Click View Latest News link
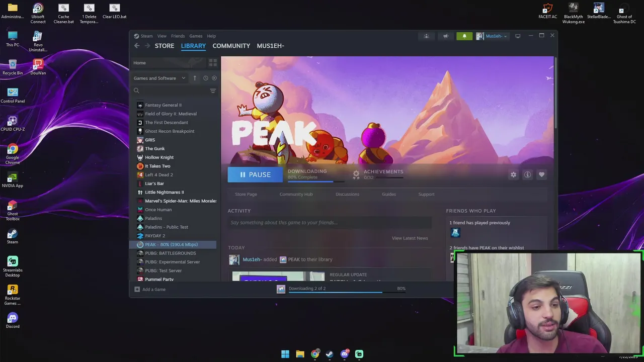644x362 pixels. [x=410, y=238]
